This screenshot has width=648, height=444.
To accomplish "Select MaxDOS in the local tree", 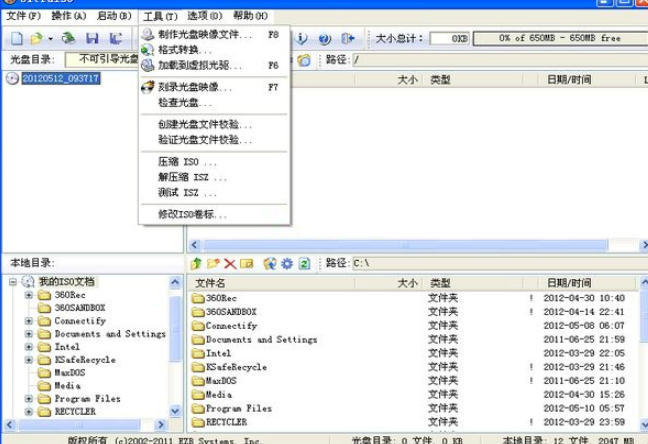I will [x=70, y=373].
